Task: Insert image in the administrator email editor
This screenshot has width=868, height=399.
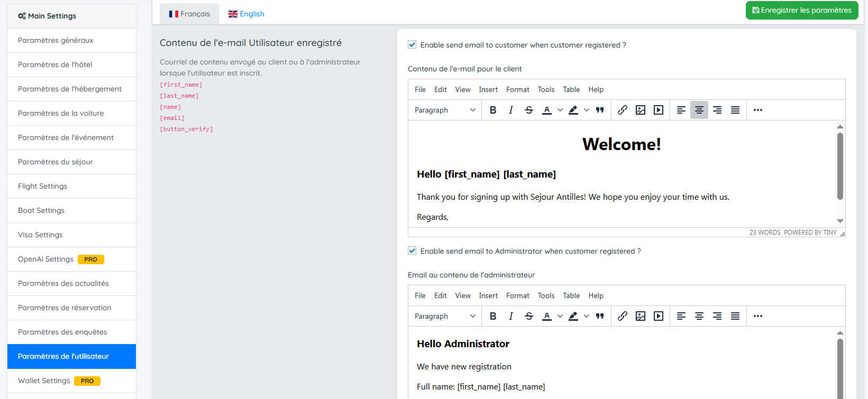Action: (641, 316)
